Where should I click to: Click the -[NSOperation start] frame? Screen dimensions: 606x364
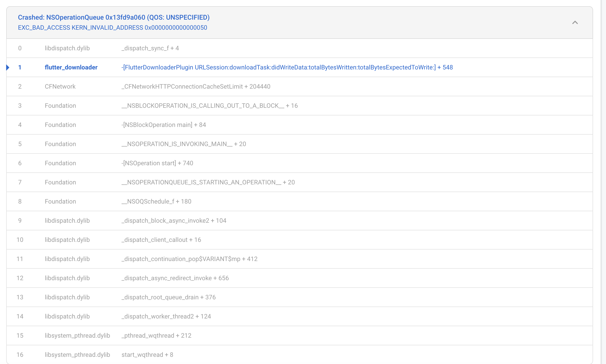click(x=157, y=163)
